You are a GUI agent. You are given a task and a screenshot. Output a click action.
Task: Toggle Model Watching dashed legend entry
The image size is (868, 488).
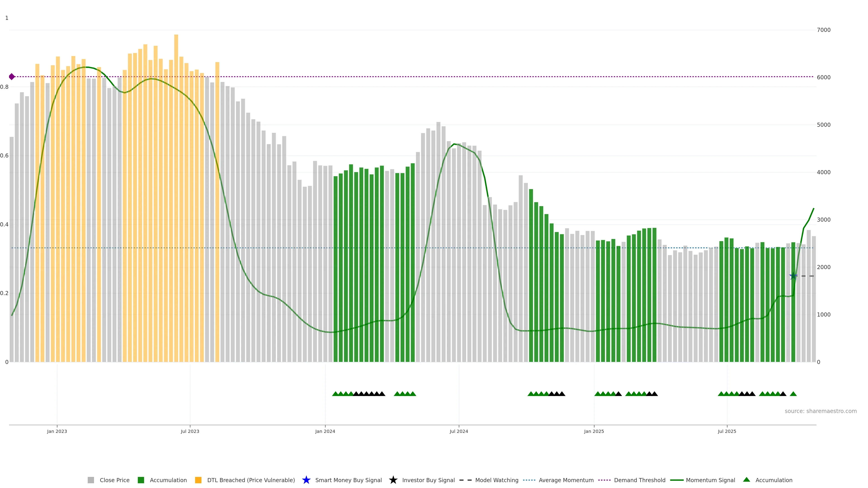[496, 480]
